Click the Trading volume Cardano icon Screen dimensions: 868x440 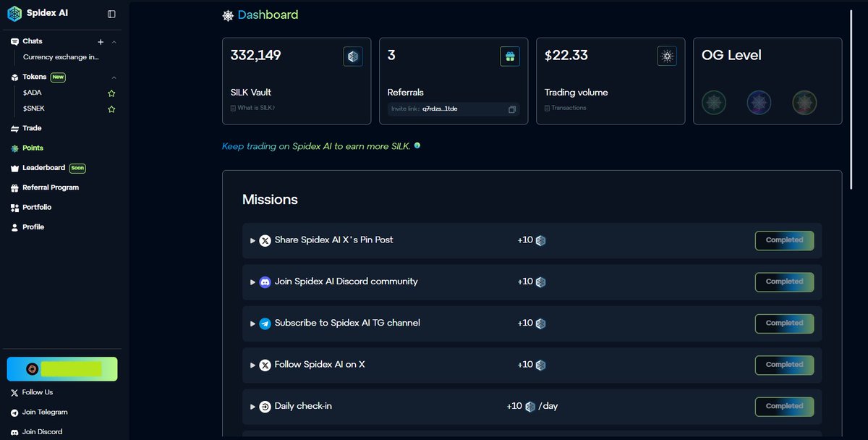click(x=667, y=56)
